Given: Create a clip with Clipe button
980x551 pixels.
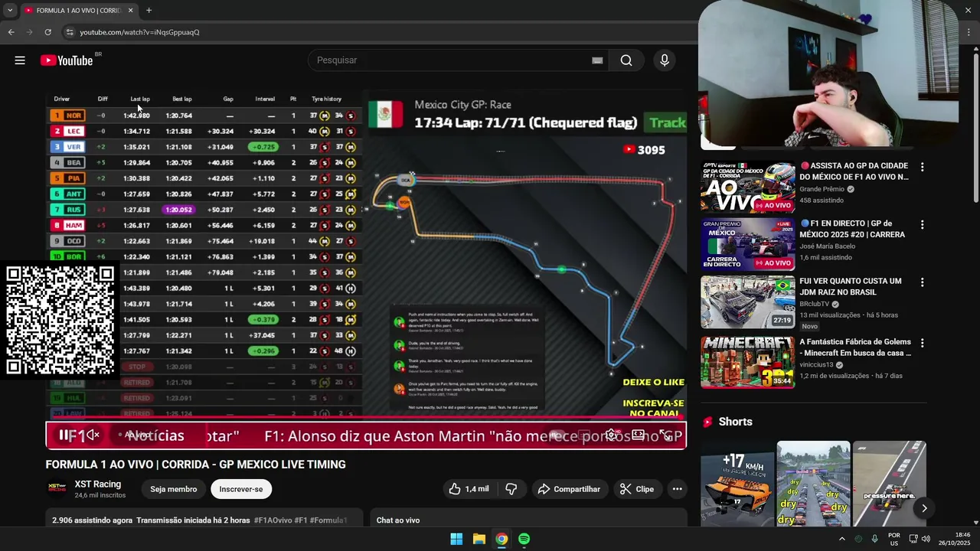Looking at the screenshot, I should [x=637, y=489].
